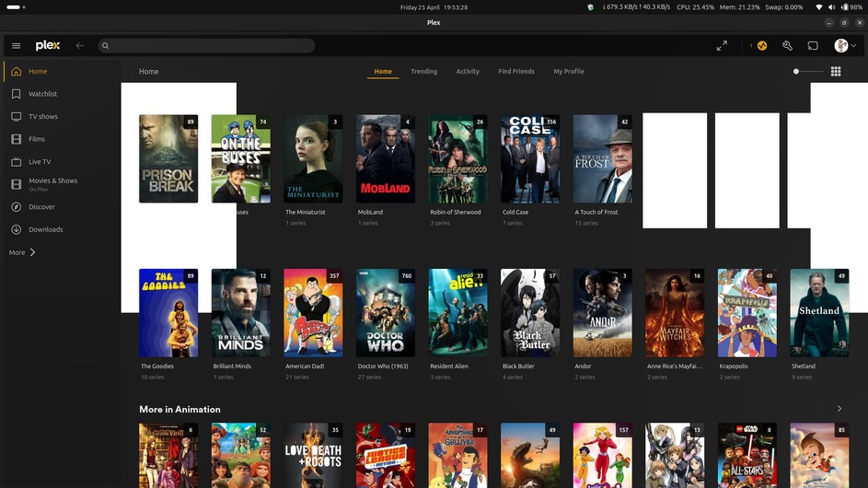Open the Activity pulse icon

click(762, 46)
